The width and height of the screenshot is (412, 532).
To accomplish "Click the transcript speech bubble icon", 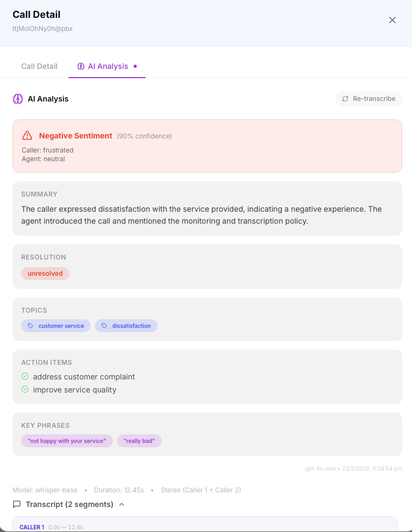I will pos(17,504).
